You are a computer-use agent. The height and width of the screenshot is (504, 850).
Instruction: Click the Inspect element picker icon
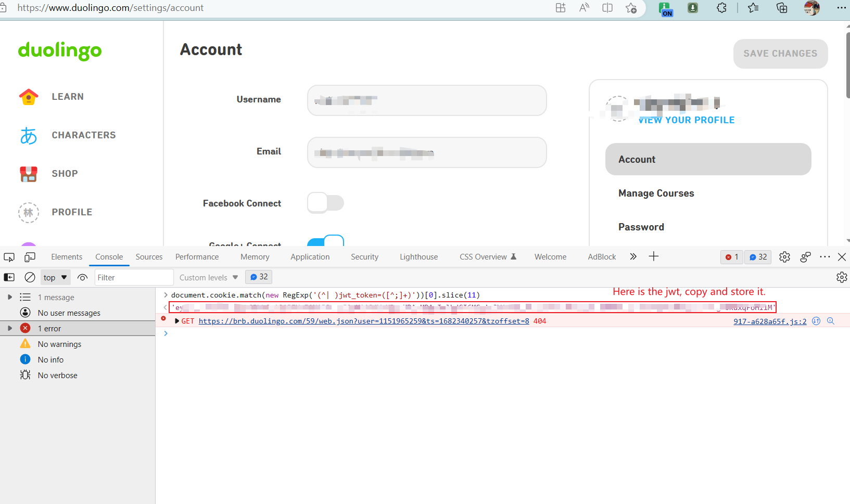click(x=9, y=257)
